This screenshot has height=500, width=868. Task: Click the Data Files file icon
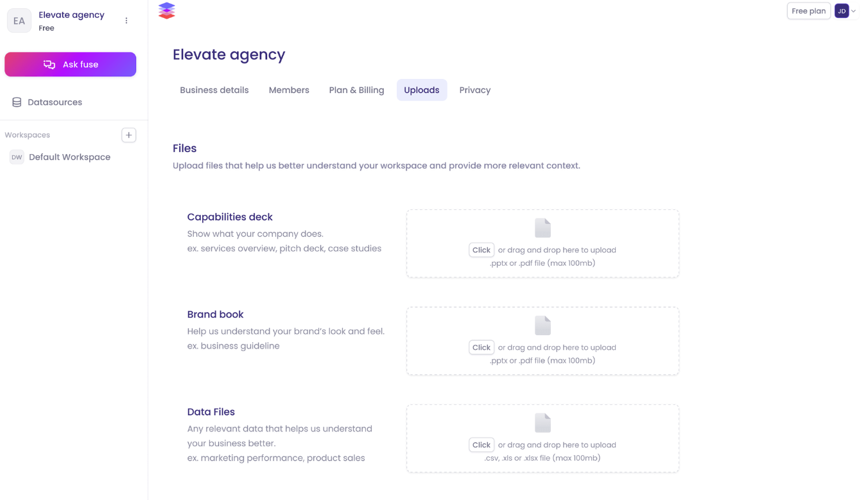tap(542, 423)
